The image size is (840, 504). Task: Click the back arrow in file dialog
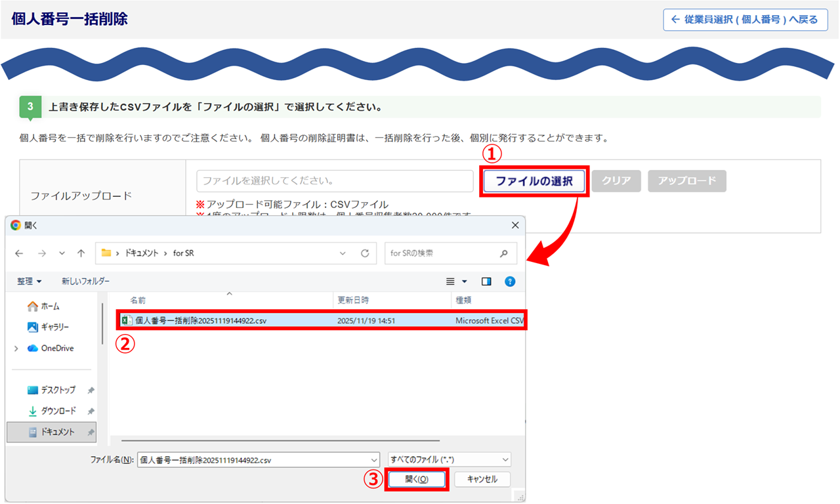pyautogui.click(x=19, y=253)
